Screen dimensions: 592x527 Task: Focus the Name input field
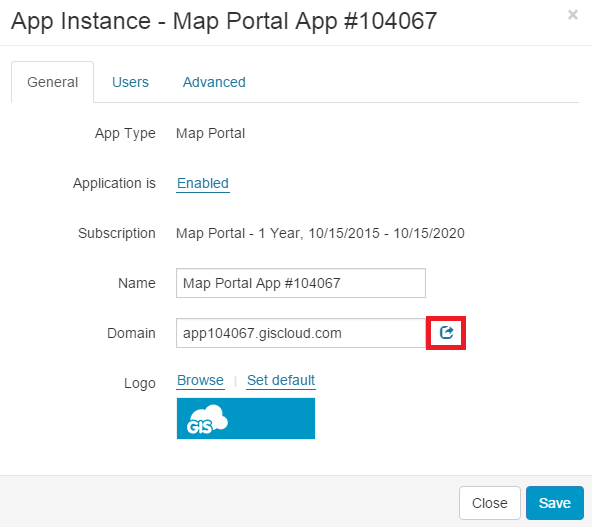click(x=301, y=283)
